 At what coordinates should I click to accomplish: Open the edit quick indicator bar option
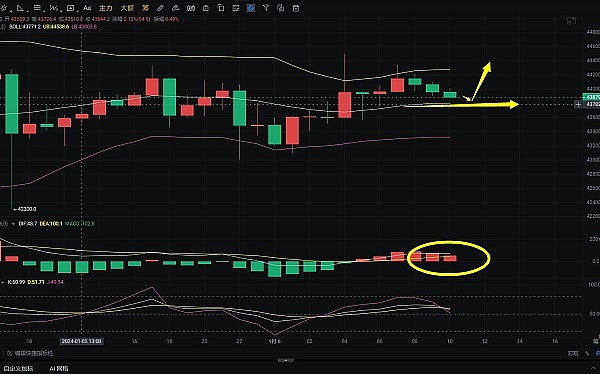coord(34,353)
